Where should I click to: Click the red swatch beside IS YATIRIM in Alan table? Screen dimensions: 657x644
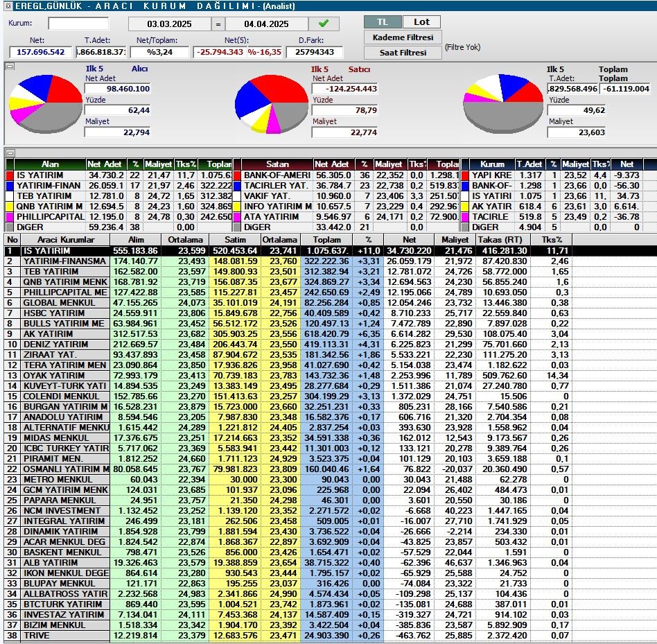coord(10,175)
